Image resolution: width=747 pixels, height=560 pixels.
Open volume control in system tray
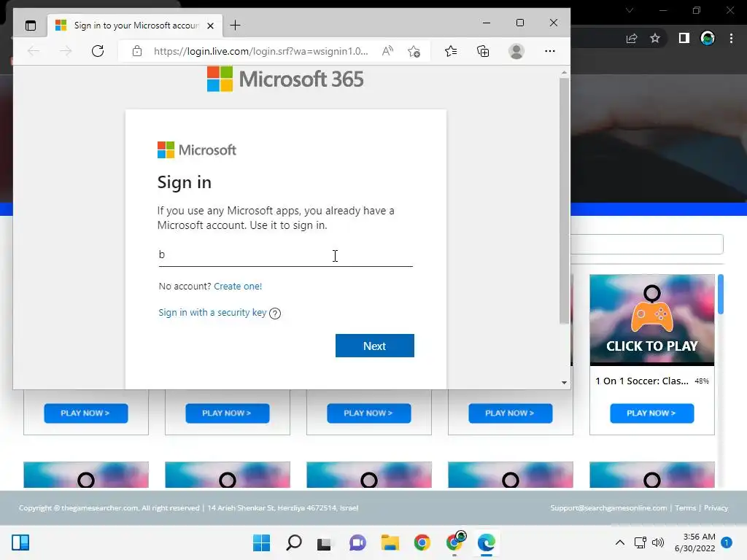(658, 542)
